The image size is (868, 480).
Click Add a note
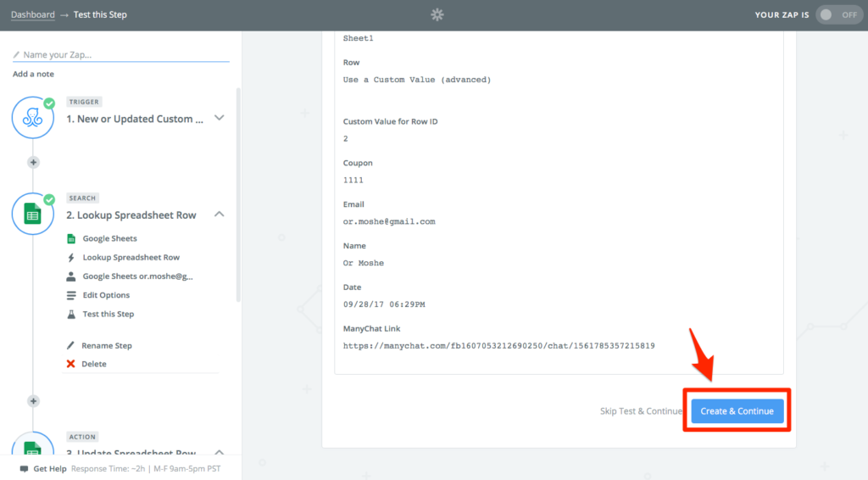(33, 74)
